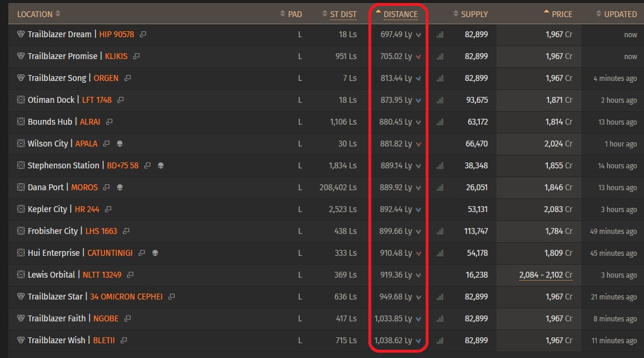Sort table by Distance column header

click(397, 14)
